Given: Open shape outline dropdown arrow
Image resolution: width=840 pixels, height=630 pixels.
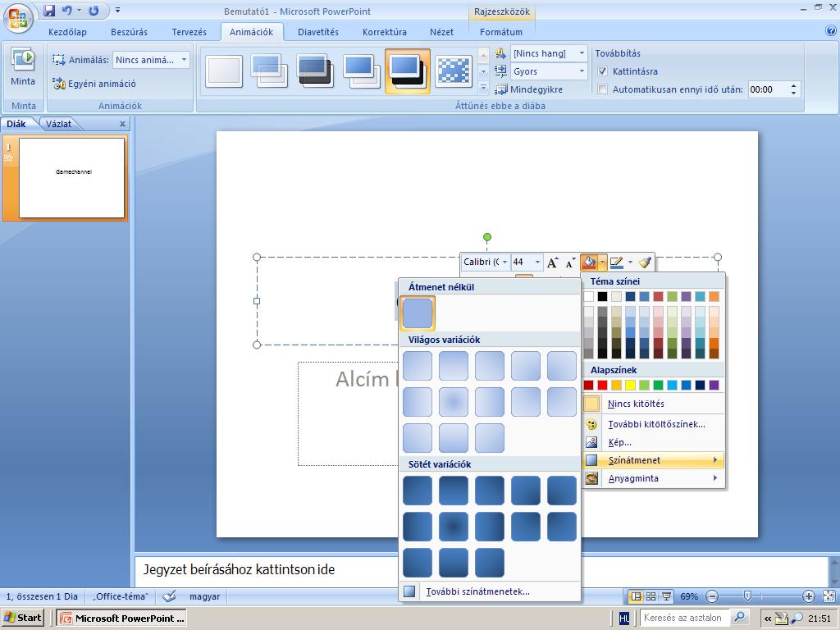Looking at the screenshot, I should 630,262.
